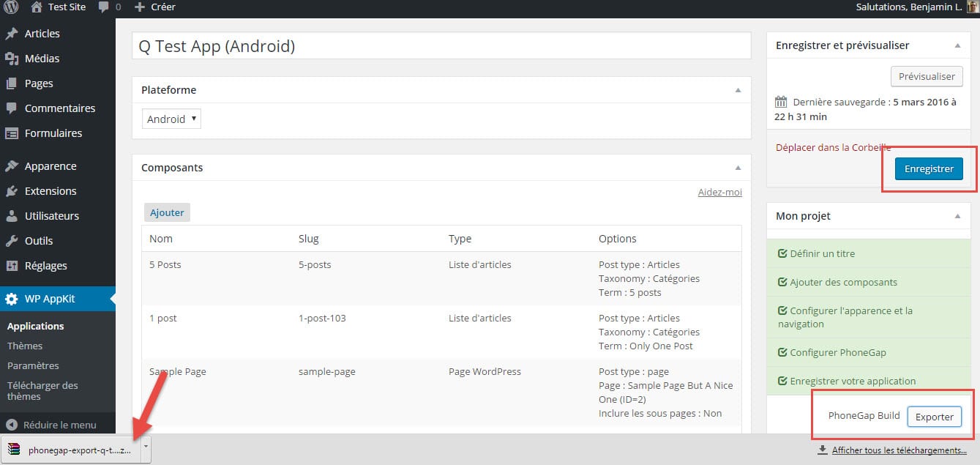The height and width of the screenshot is (465, 980).
Task: Click the blue Enregistrer button
Action: 929,168
